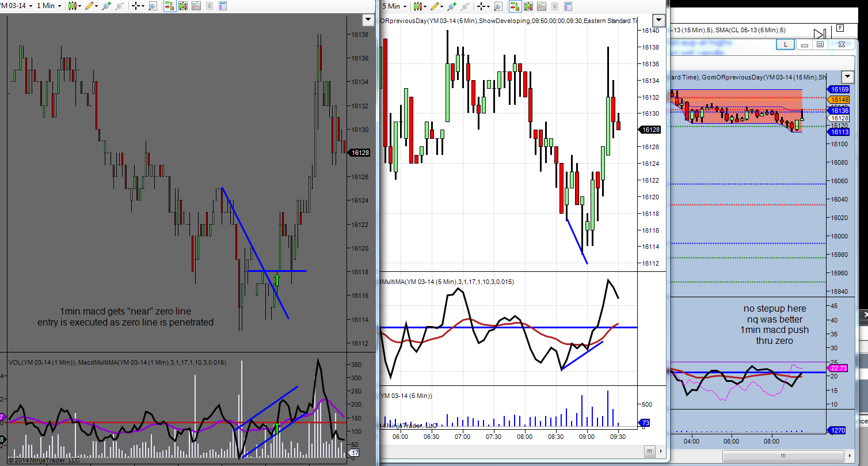Click the F button above 15 Min window
The image size is (868, 466).
pyautogui.click(x=840, y=28)
